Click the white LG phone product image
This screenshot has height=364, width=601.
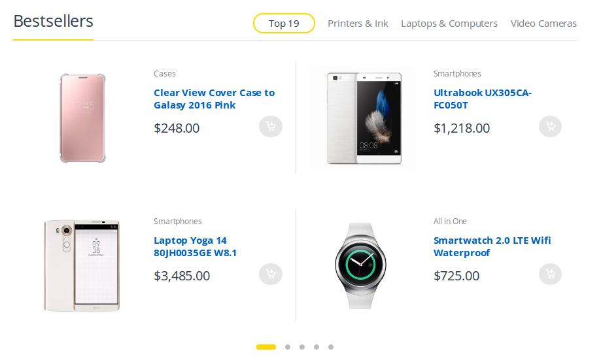coord(82,265)
